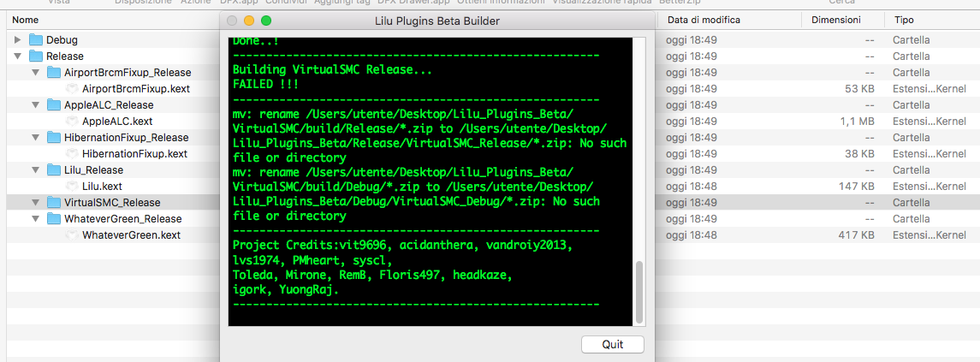
Task: Select Lilu.kext file icon
Action: coord(72,187)
